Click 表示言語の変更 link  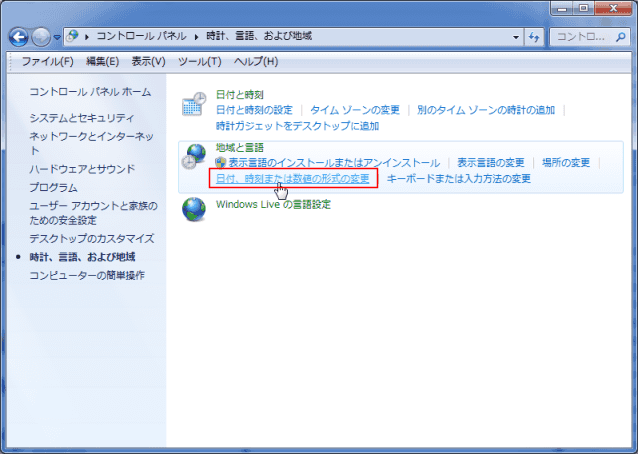pyautogui.click(x=491, y=163)
